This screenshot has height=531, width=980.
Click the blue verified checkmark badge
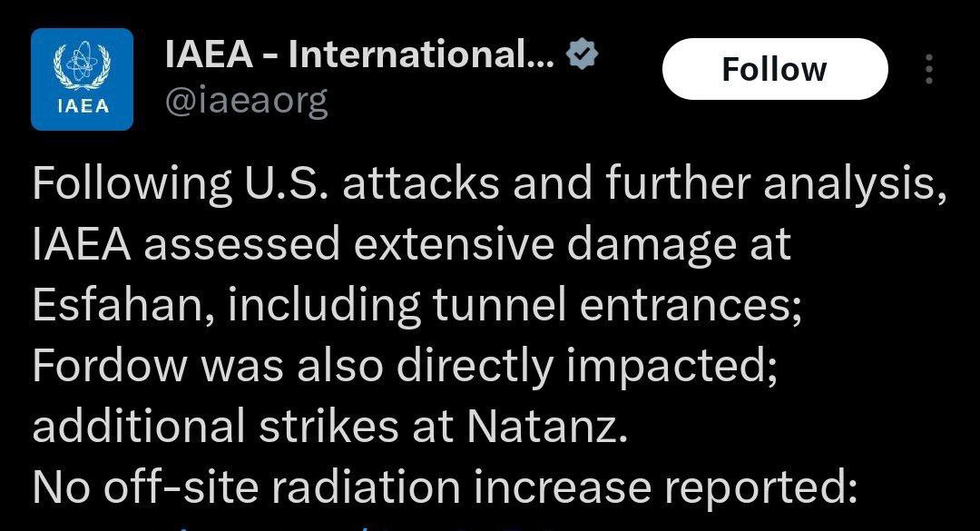point(582,54)
